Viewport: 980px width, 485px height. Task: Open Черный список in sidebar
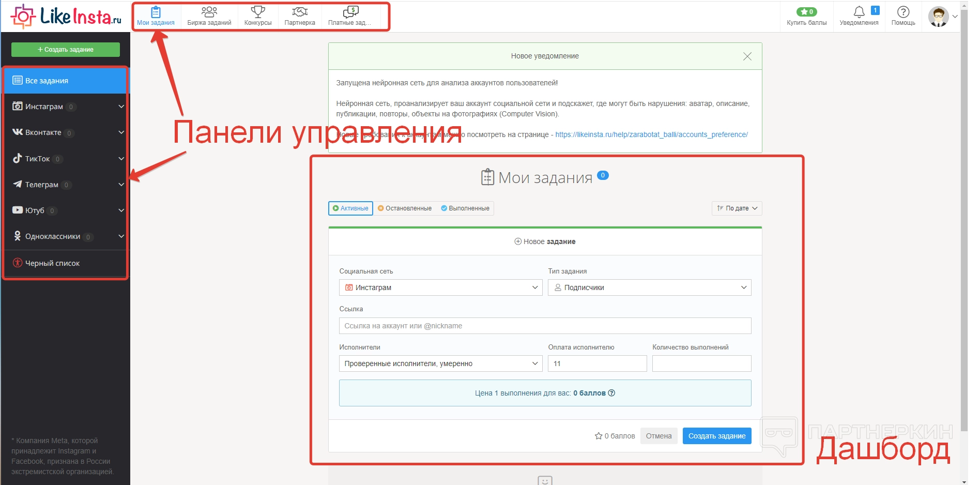(x=66, y=263)
